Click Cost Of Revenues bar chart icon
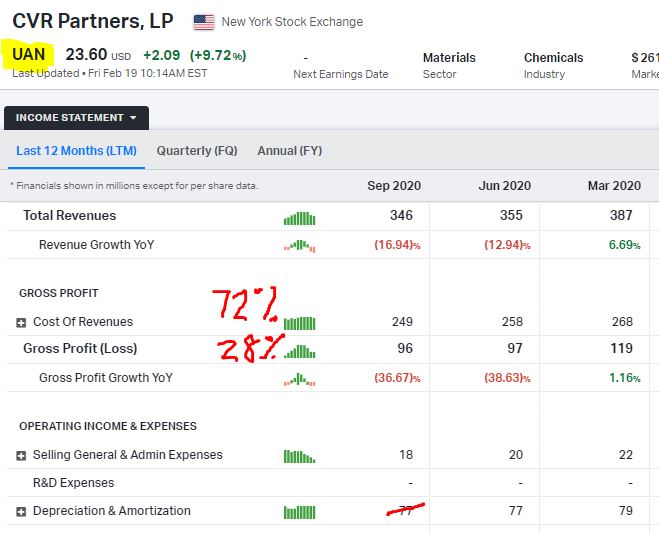 tap(299, 322)
